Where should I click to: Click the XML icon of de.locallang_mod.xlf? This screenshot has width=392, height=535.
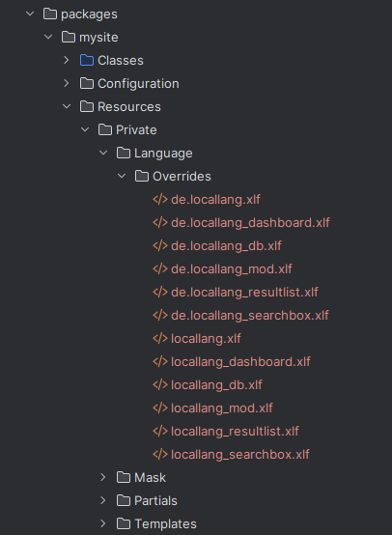tap(160, 268)
